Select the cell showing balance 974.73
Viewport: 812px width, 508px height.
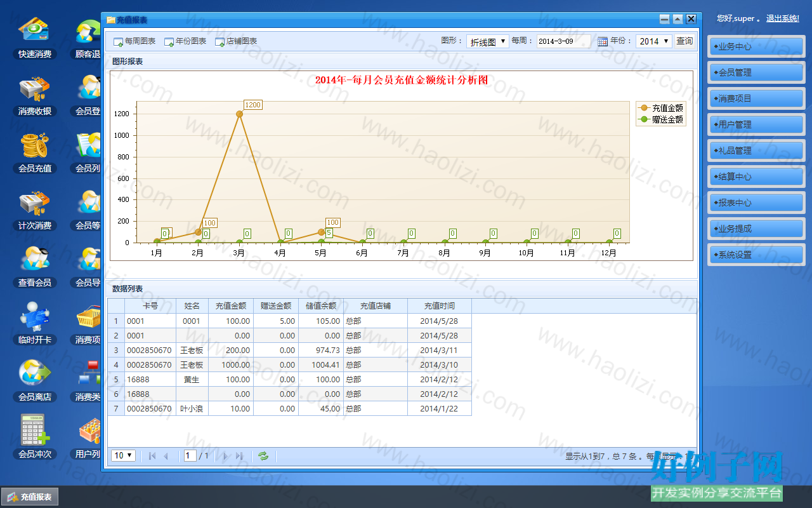pos(321,350)
